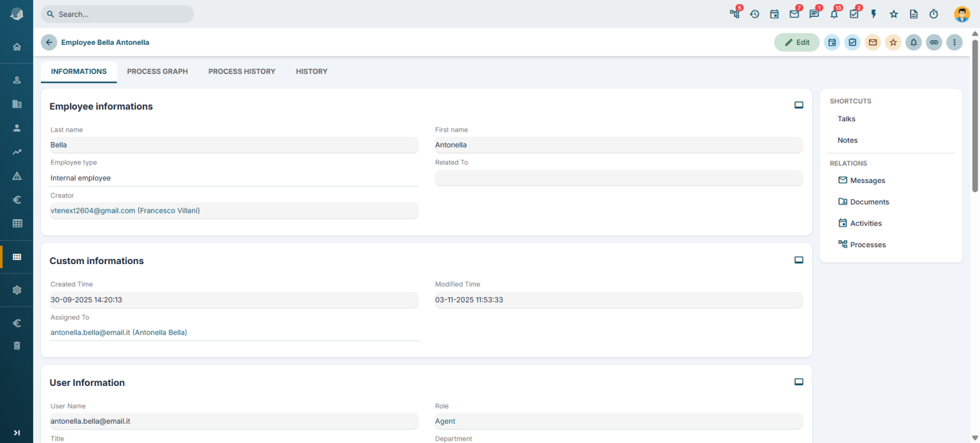Screen dimensions: 980x443
Task: Open the tasks icon with badge 2
Action: point(854,14)
